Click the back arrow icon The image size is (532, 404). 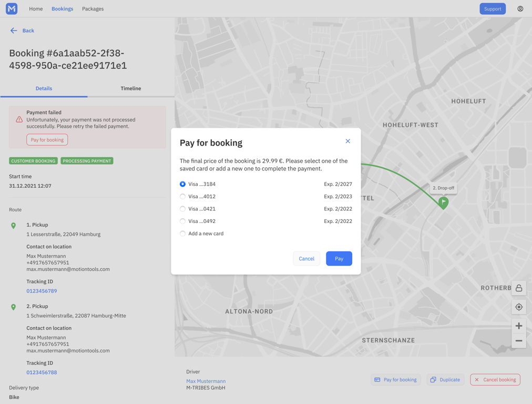coord(14,31)
